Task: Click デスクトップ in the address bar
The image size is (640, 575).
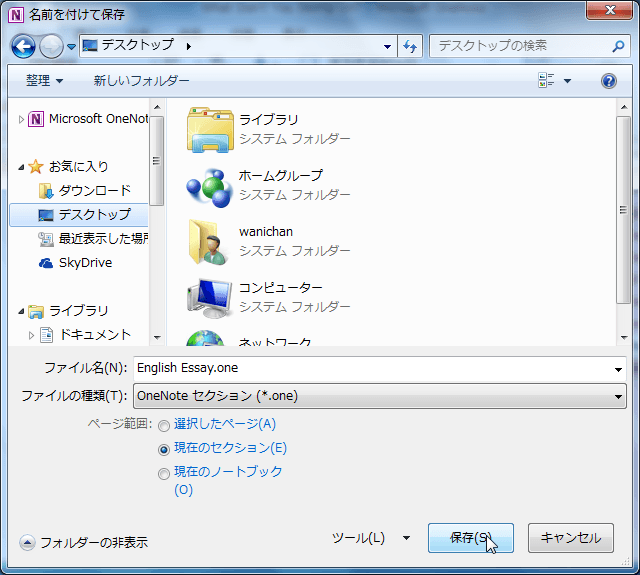Action: [x=138, y=45]
